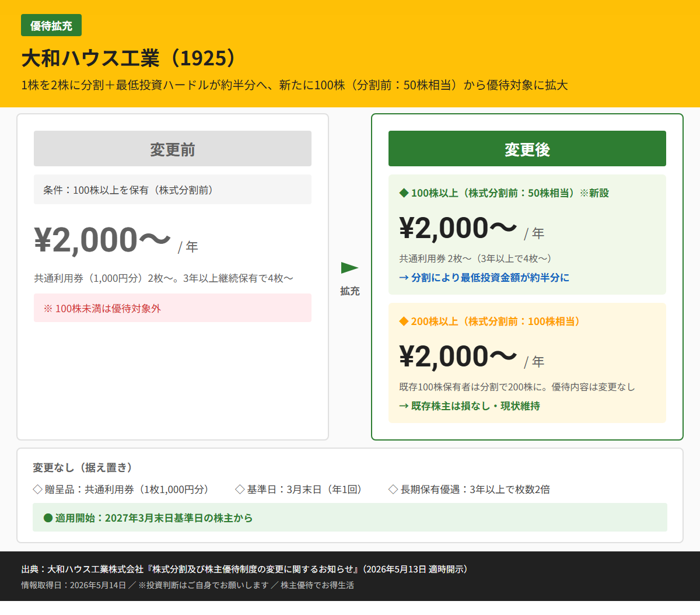Screen dimensions: 700x615
Task: Click the 拡充 label under the arrow
Action: (x=350, y=291)
